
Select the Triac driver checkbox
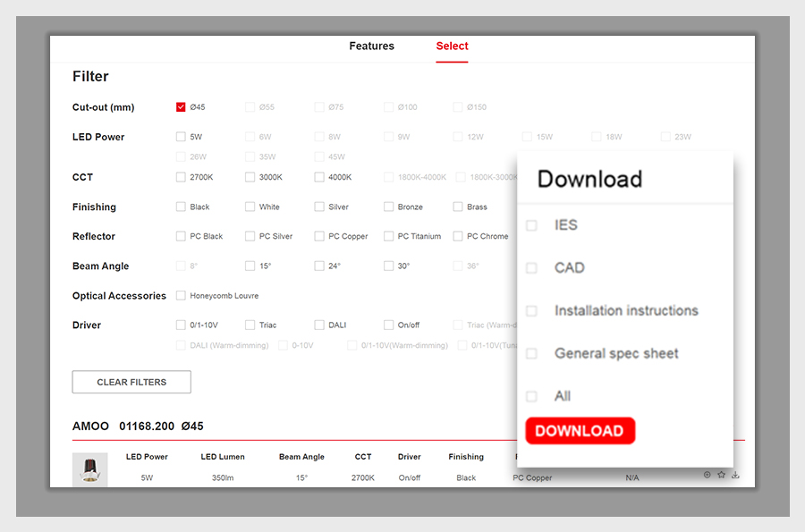pyautogui.click(x=250, y=325)
